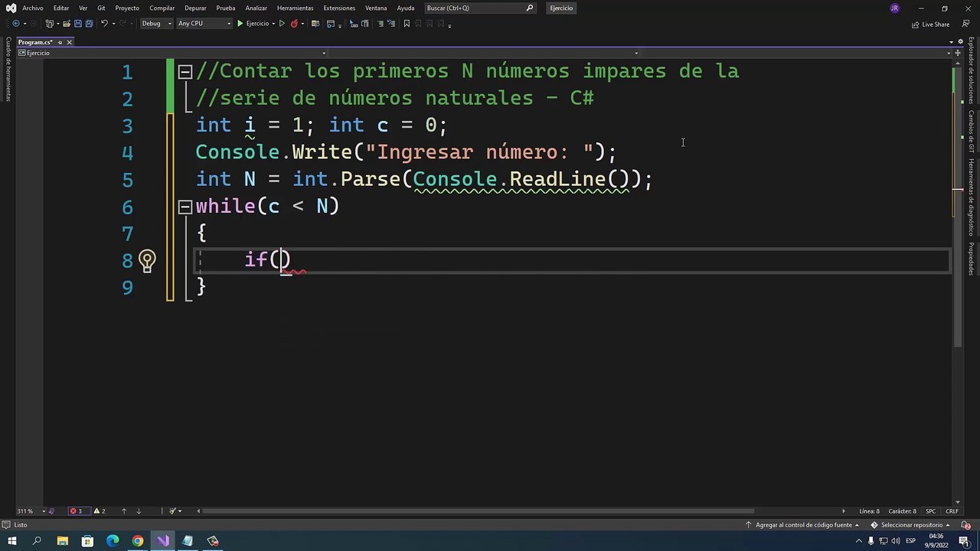
Task: Click the Live Share button
Action: tap(930, 24)
